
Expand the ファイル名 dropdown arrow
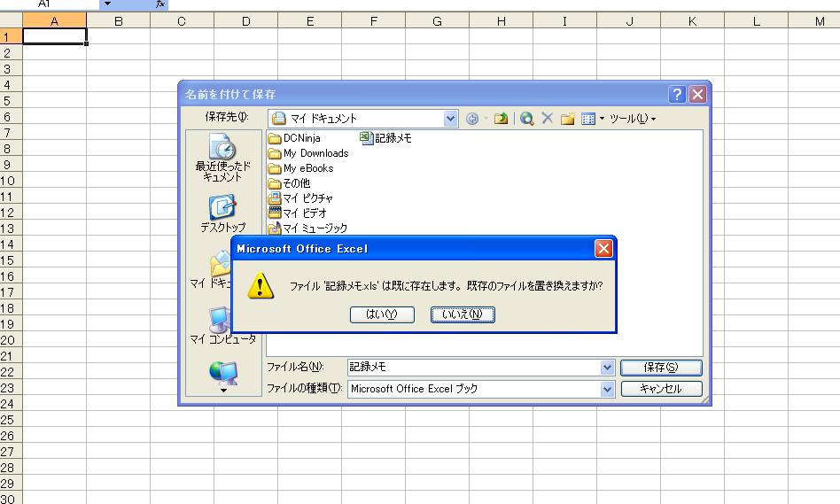607,368
